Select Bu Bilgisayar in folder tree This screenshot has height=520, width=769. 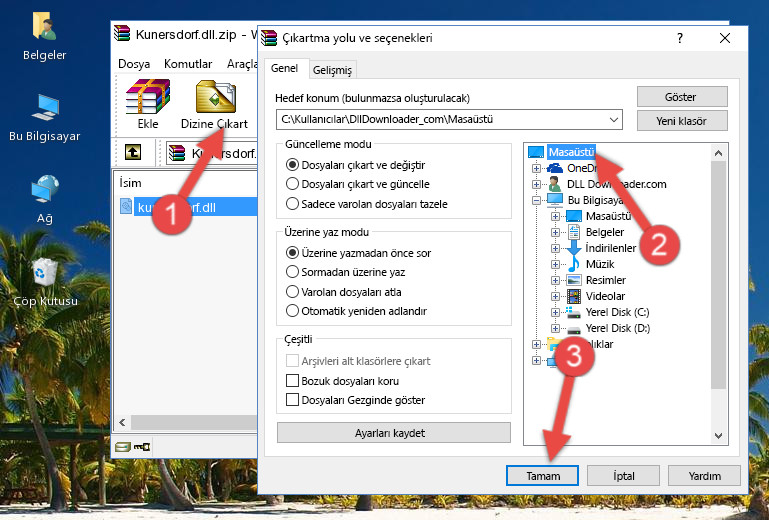point(595,200)
